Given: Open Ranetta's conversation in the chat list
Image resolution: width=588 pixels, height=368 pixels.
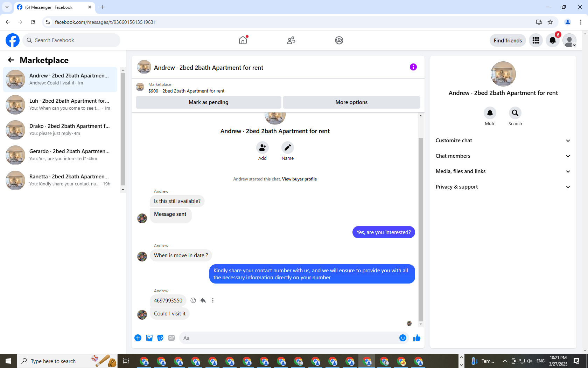Looking at the screenshot, I should click(x=60, y=180).
